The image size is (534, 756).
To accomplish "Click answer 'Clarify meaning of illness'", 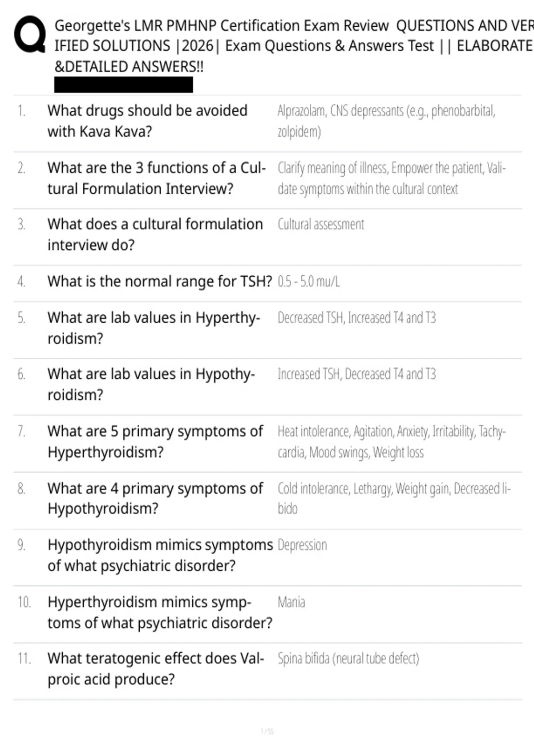I will pos(392,178).
